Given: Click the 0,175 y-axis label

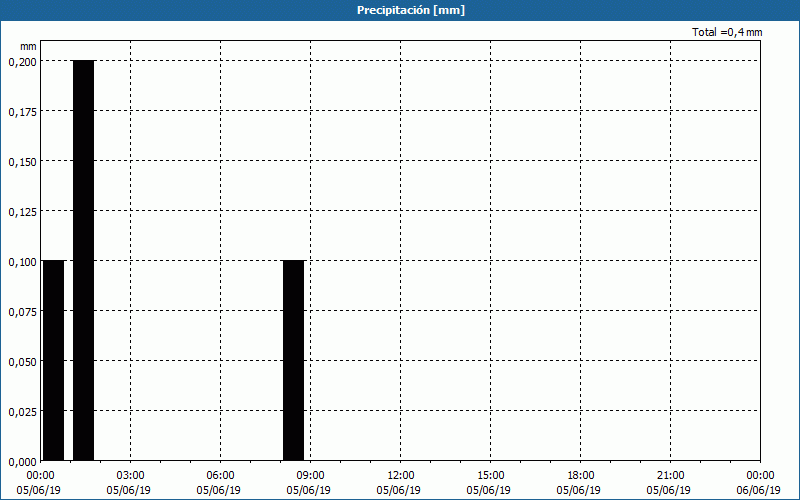Looking at the screenshot, I should pyautogui.click(x=22, y=112).
